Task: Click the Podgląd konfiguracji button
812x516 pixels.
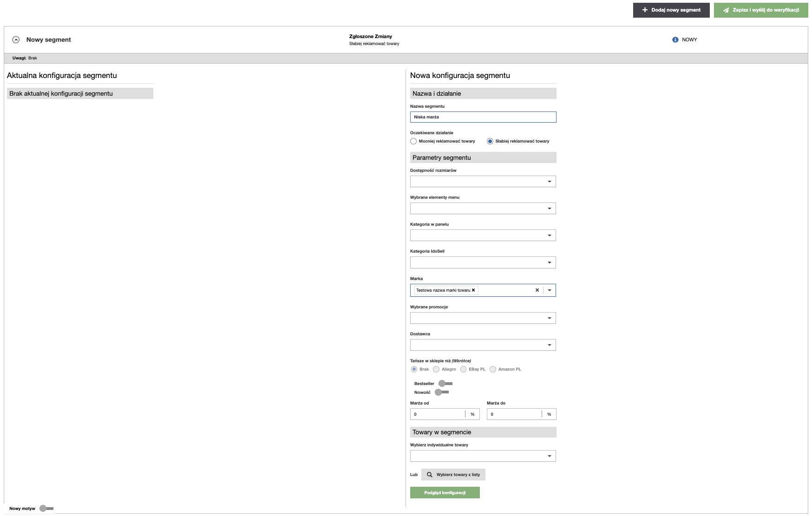Action: (445, 493)
